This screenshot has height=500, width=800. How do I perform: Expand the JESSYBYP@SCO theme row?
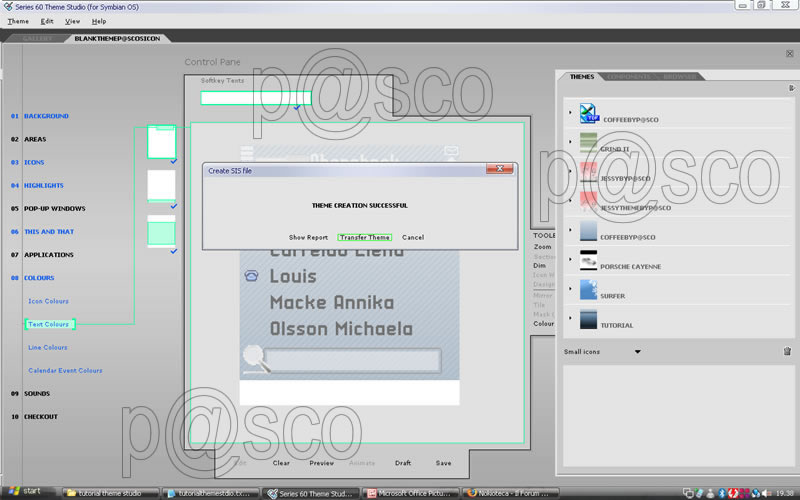[570, 171]
